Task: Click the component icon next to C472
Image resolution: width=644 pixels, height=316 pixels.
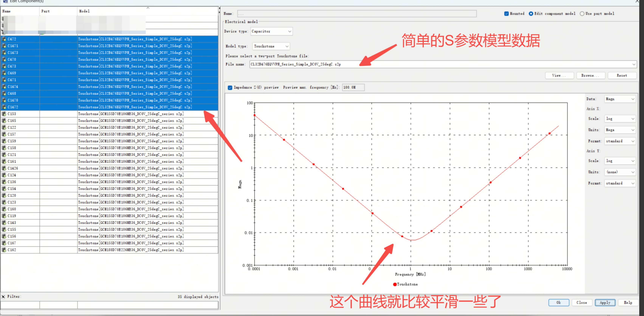Action: coord(4,39)
